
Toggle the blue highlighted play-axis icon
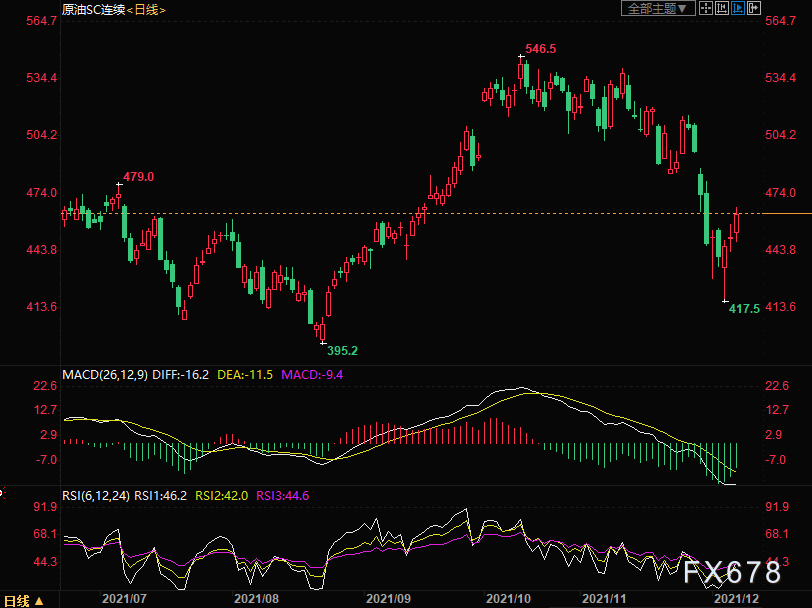pos(737,8)
